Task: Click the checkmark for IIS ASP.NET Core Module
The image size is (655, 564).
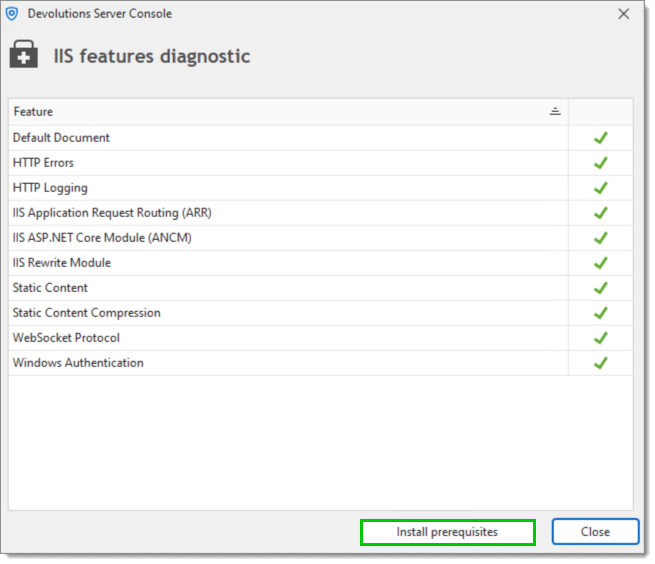Action: 601,238
